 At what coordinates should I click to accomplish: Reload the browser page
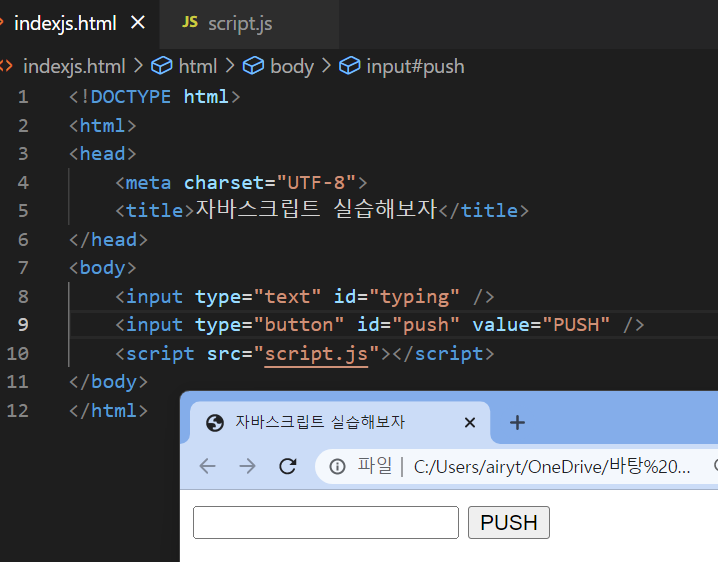click(x=288, y=466)
